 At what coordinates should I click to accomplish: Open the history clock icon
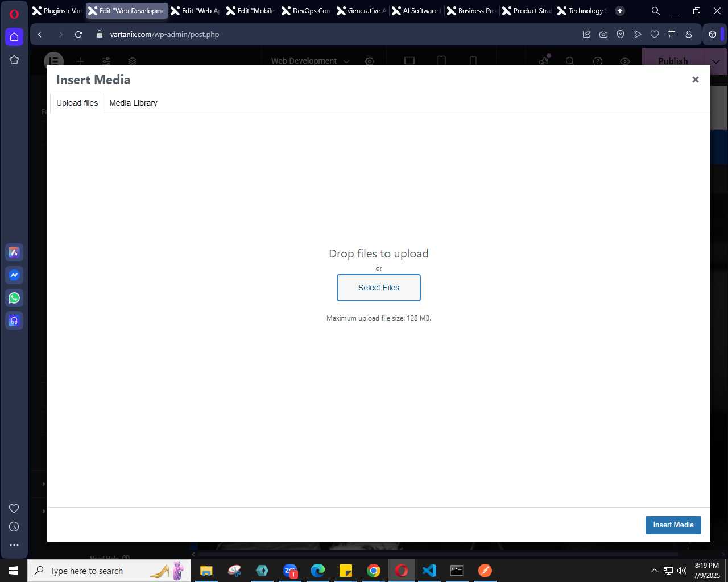coord(14,527)
